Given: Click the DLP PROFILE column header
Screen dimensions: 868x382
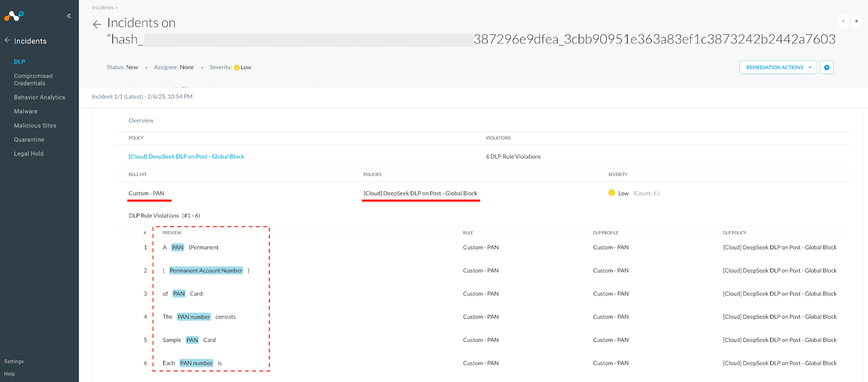Looking at the screenshot, I should [605, 233].
